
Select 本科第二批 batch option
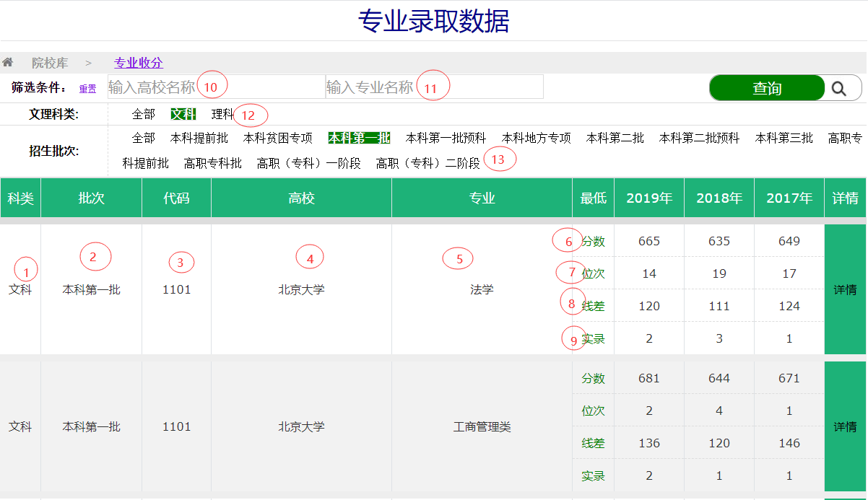pyautogui.click(x=615, y=138)
